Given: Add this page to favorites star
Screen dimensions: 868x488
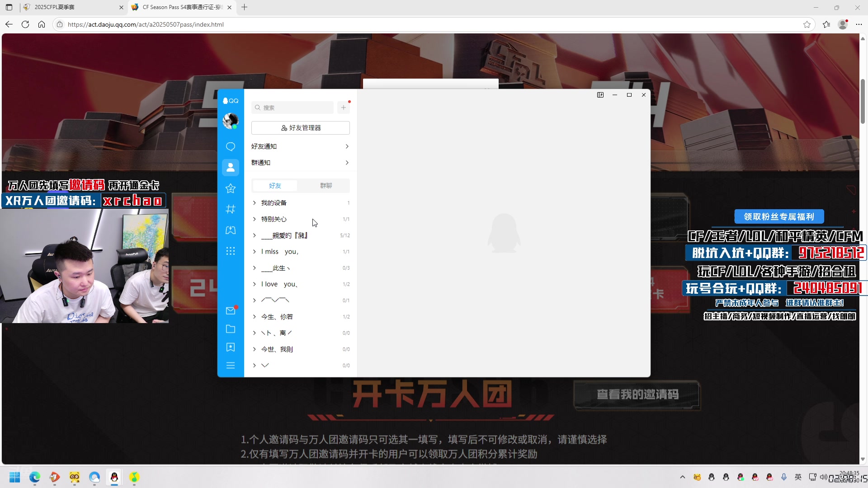Looking at the screenshot, I should click(x=807, y=24).
